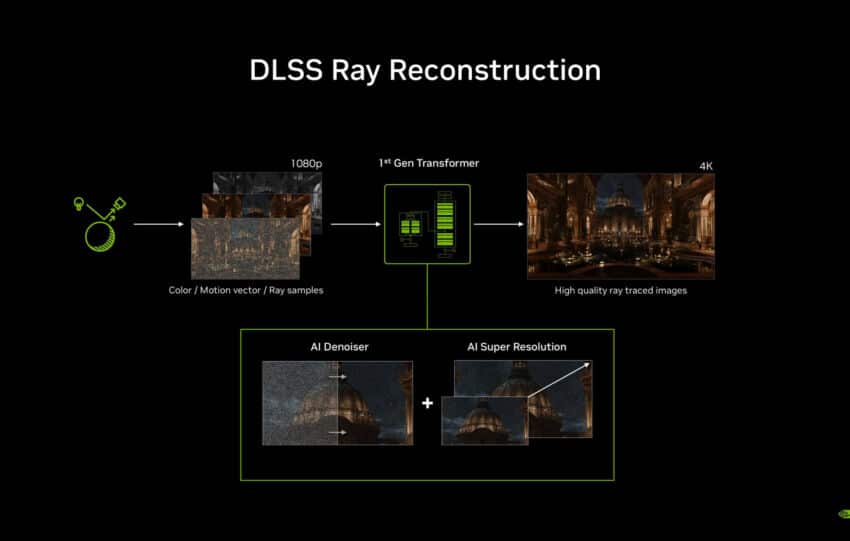The width and height of the screenshot is (850, 541).
Task: Click the AI Denoiser comparison image
Action: 337,403
